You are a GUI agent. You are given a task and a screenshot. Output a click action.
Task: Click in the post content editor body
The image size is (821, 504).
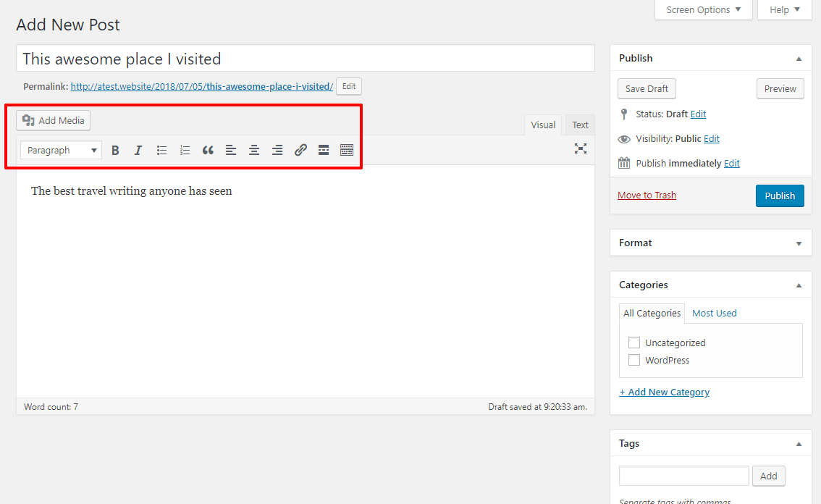point(306,283)
